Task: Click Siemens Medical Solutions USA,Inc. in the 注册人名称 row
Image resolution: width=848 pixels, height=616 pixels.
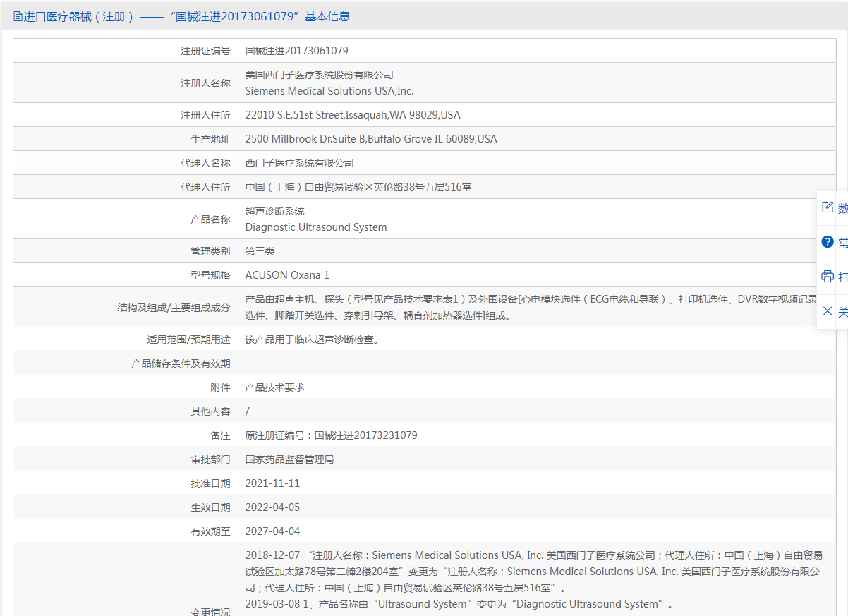Action: [x=329, y=91]
